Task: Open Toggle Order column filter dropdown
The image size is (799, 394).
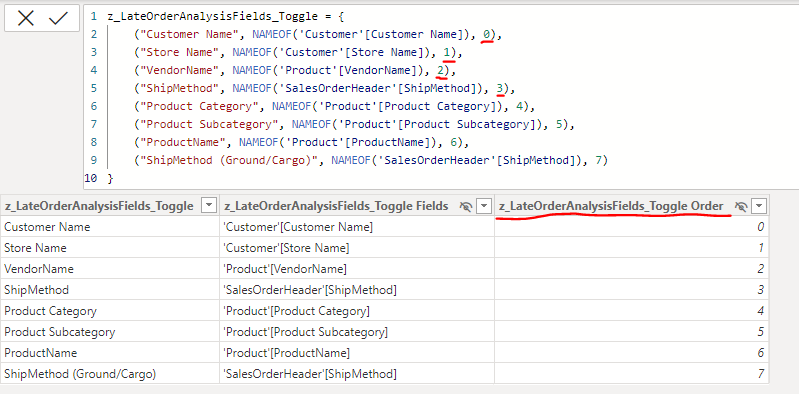Action: click(x=759, y=206)
